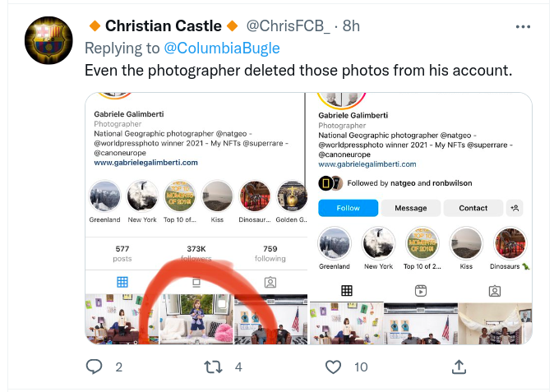Retweet the post using the retweet icon
The image size is (554, 392).
[213, 367]
